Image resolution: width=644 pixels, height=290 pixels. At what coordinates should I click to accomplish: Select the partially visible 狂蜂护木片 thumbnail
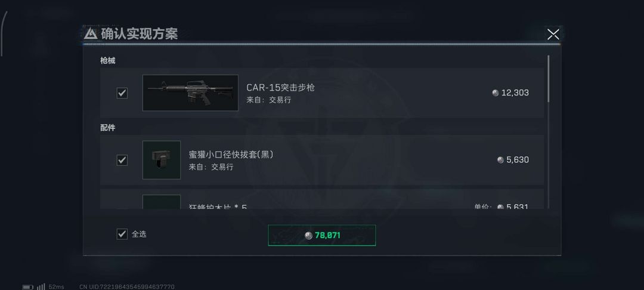(162, 202)
